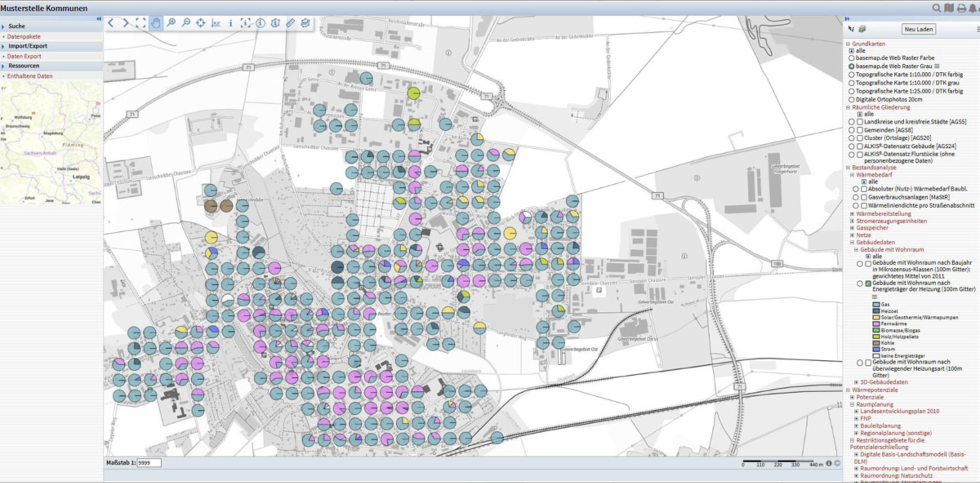Select the ruler measure tool
This screenshot has height=483, width=980.
pyautogui.click(x=290, y=23)
